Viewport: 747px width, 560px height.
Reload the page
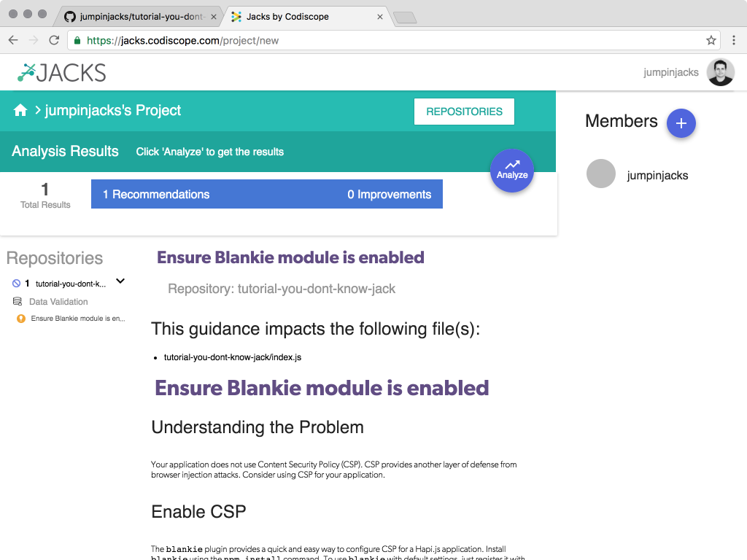(54, 41)
